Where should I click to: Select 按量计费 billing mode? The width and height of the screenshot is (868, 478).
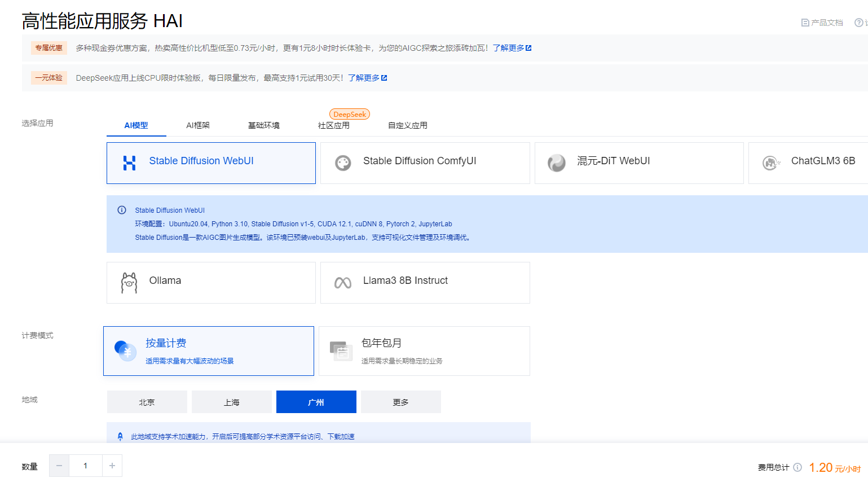tap(209, 351)
